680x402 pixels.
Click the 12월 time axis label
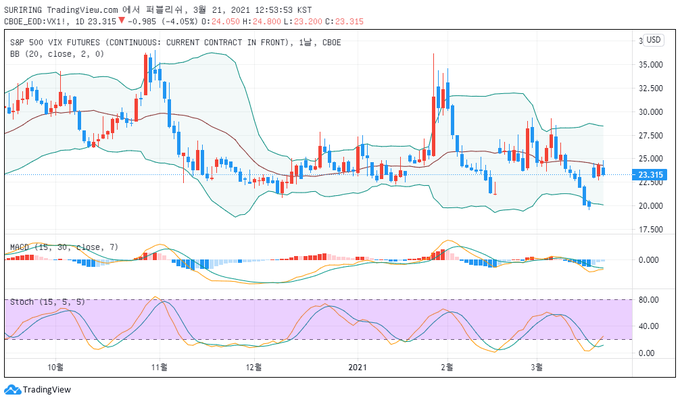pos(254,367)
